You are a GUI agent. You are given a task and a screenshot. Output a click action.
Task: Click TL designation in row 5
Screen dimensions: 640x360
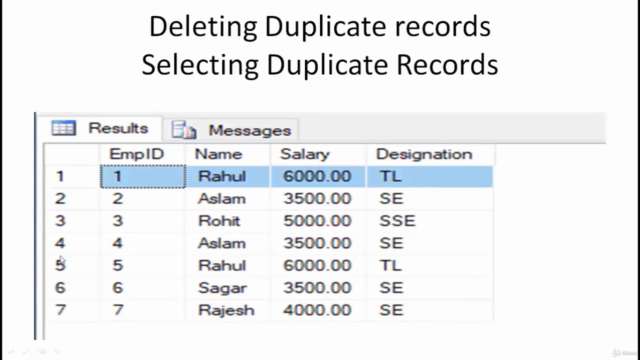[430, 265]
